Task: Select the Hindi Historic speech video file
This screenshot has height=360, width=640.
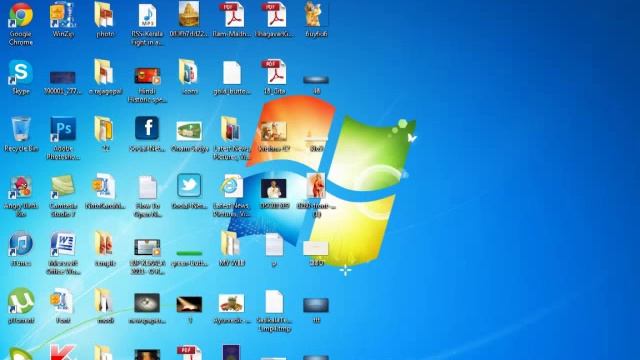Action: coord(147,76)
